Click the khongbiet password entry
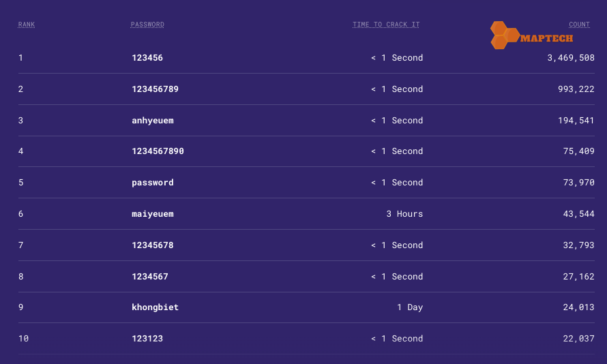607x364 pixels. click(x=155, y=307)
